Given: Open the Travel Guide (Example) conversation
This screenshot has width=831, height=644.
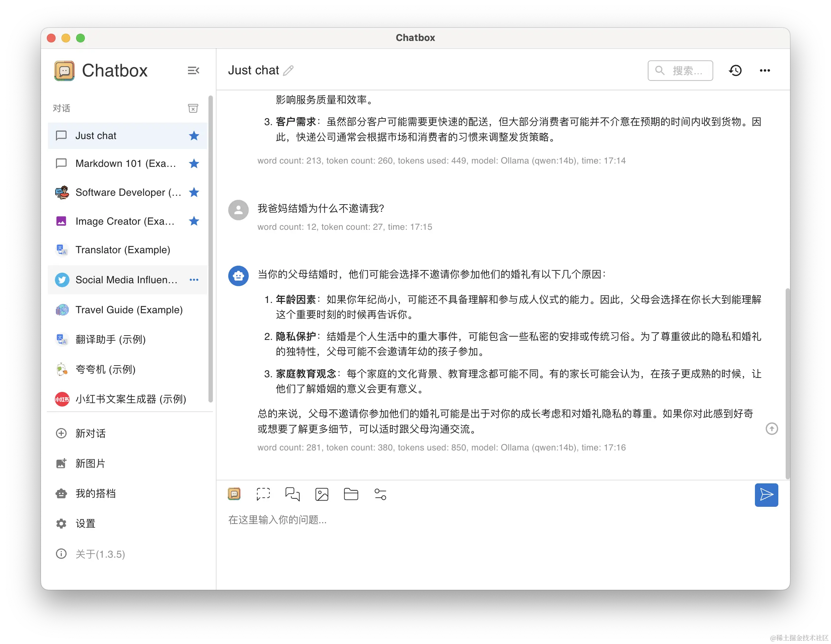Looking at the screenshot, I should pos(129,310).
